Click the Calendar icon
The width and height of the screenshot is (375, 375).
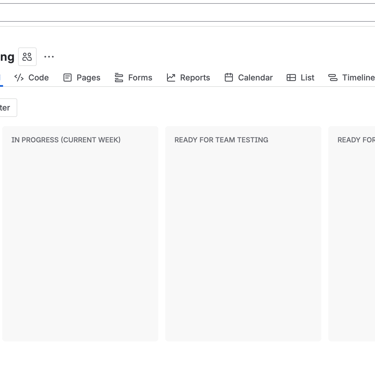(229, 78)
